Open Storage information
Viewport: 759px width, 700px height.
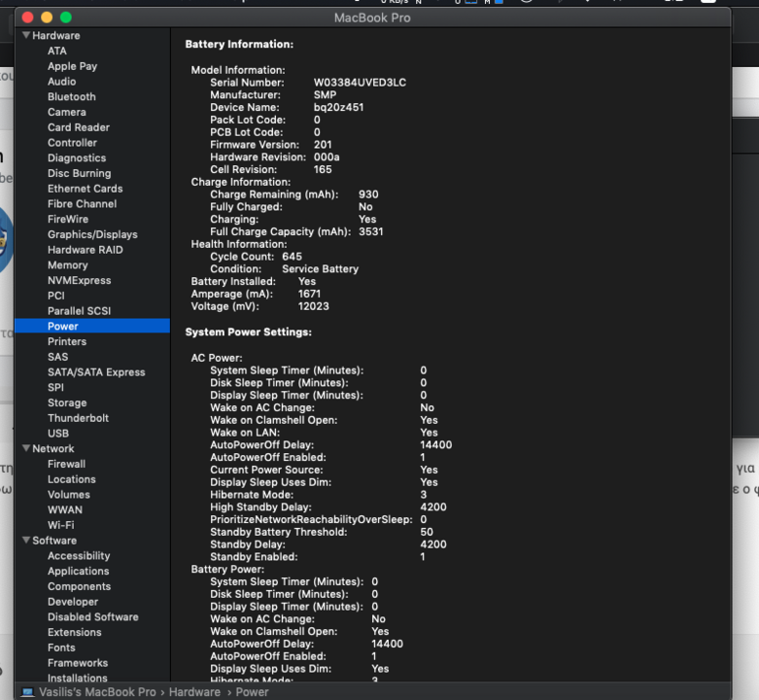tap(67, 402)
